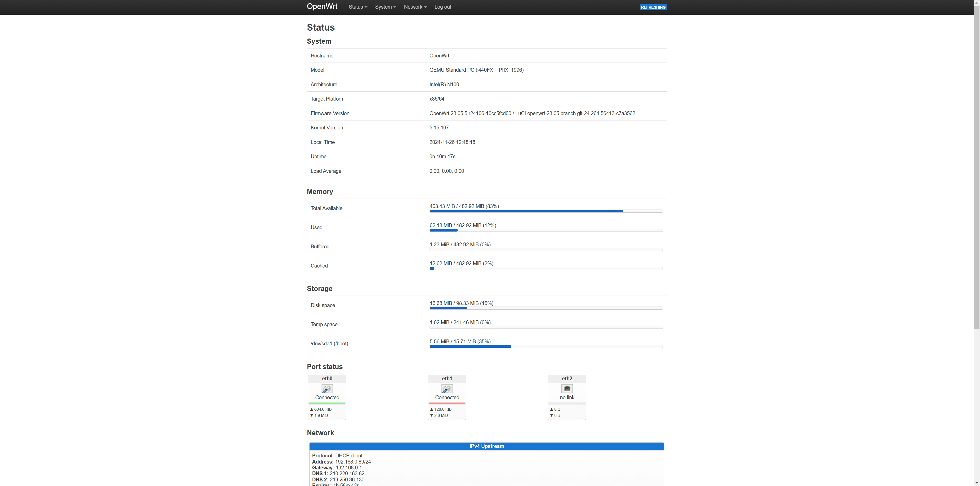Click the IPv4 Upstream header bar

(487, 446)
